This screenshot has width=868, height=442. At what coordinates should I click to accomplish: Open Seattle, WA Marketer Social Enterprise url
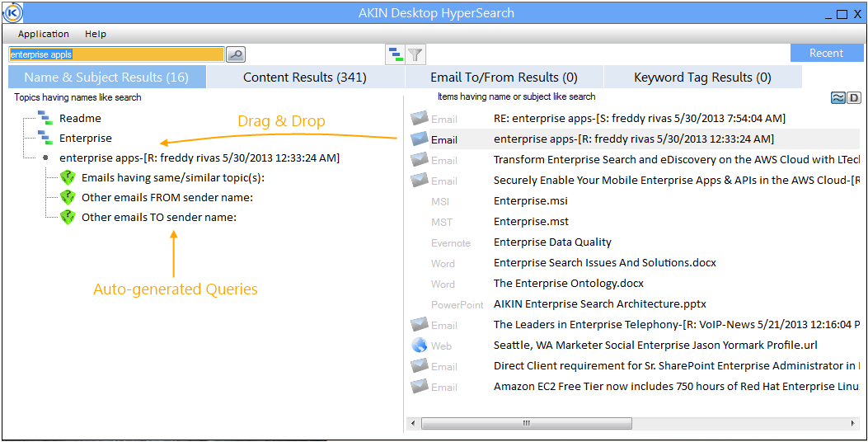655,345
